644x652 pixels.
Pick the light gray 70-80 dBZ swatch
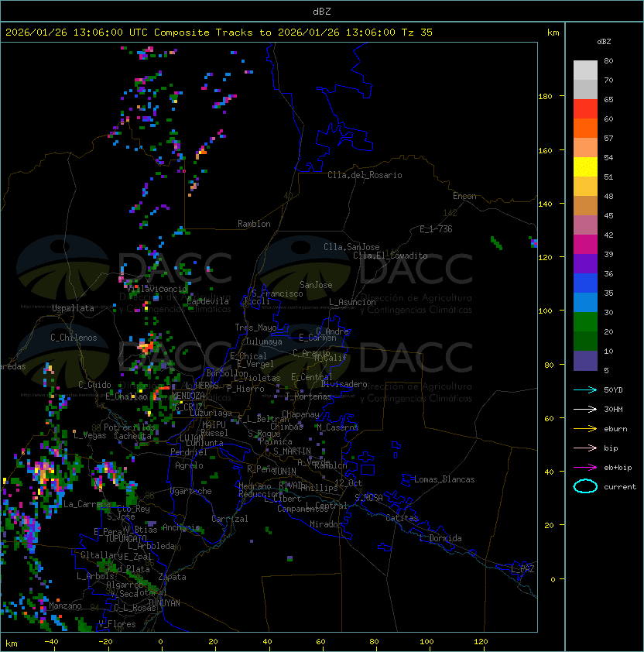(585, 70)
